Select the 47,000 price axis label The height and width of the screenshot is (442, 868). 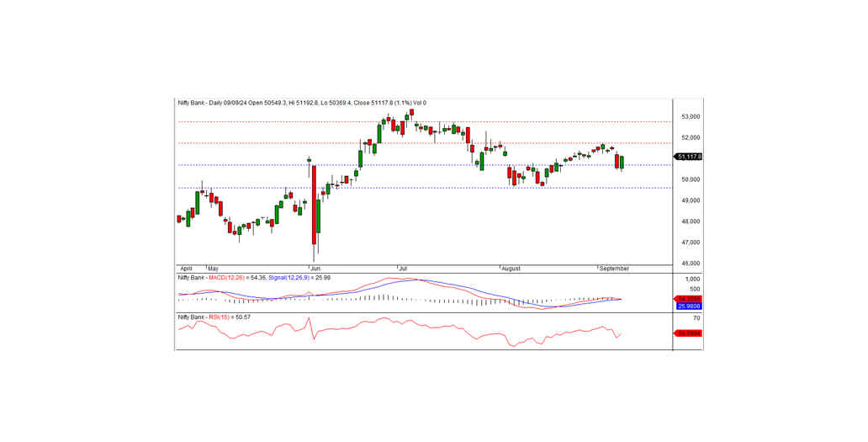click(x=691, y=242)
